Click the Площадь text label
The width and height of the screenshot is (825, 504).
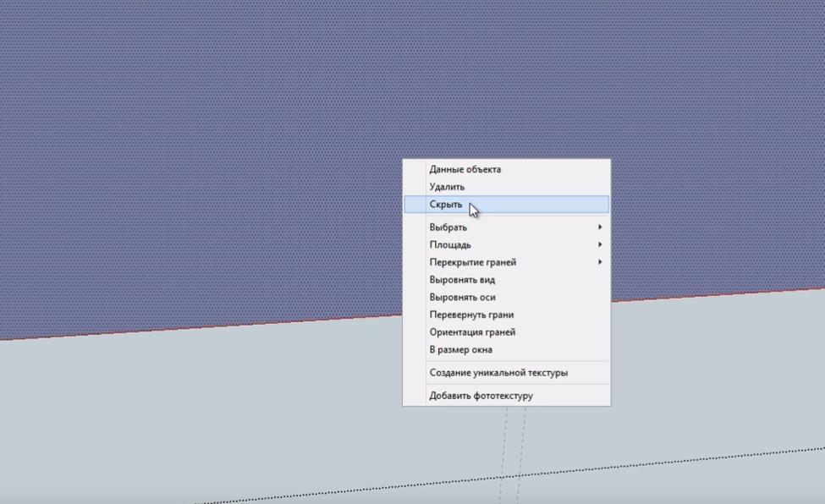[x=450, y=245]
